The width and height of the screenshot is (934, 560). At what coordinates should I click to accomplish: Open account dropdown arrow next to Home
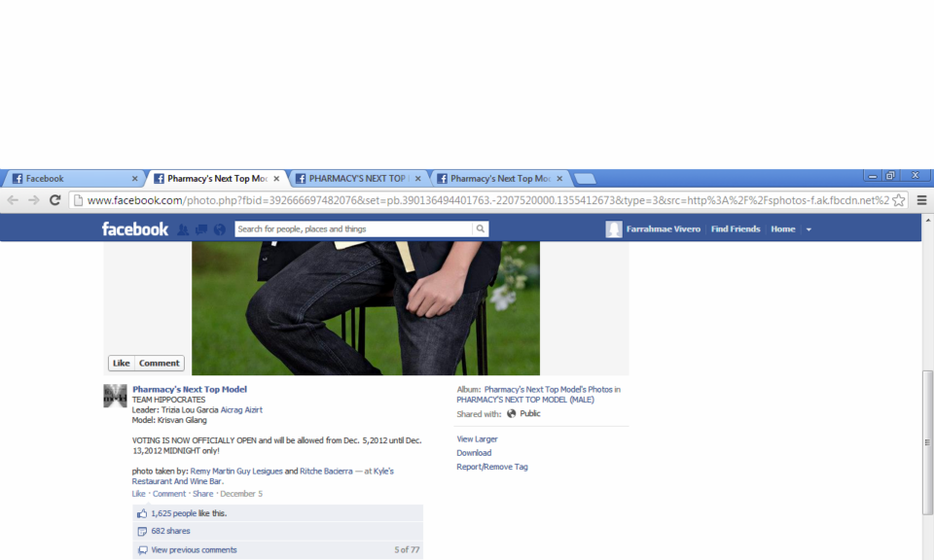(x=808, y=229)
